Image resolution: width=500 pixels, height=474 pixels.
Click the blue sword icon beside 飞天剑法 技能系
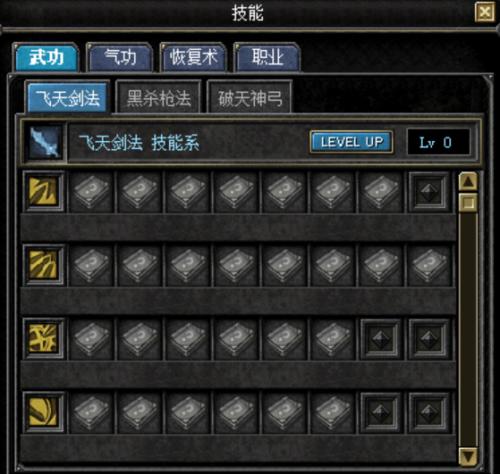pos(45,143)
